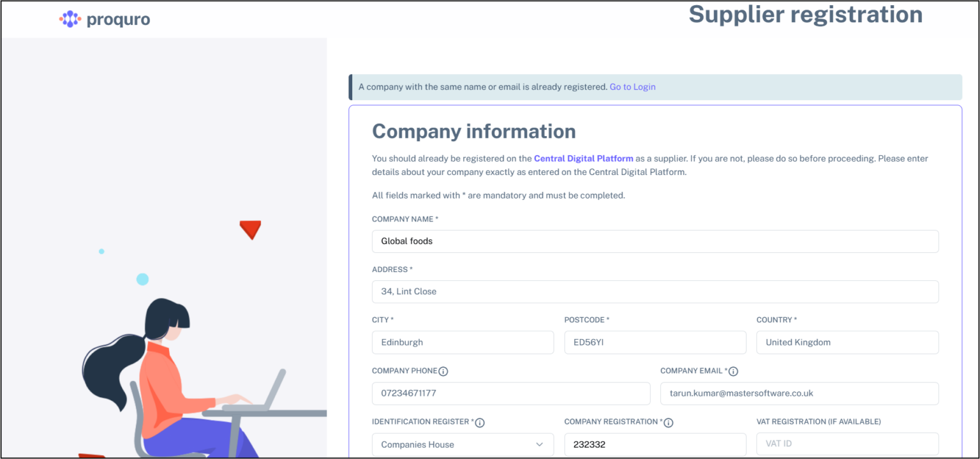Click the empty VAT ID field
Viewport: 980px width, 459px height.
coord(847,444)
